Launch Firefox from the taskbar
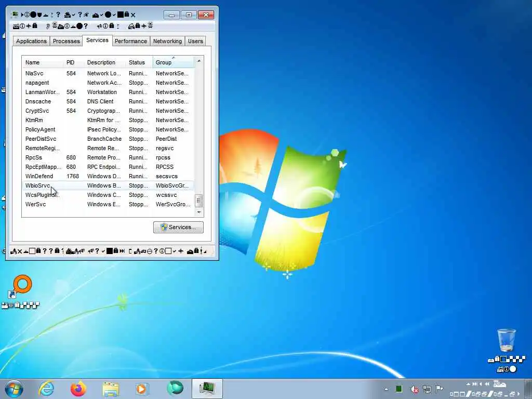 click(78, 389)
